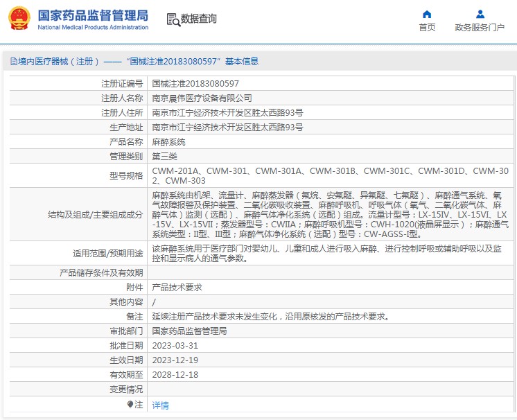Click the product name 麻醉系统 value

(x=168, y=141)
